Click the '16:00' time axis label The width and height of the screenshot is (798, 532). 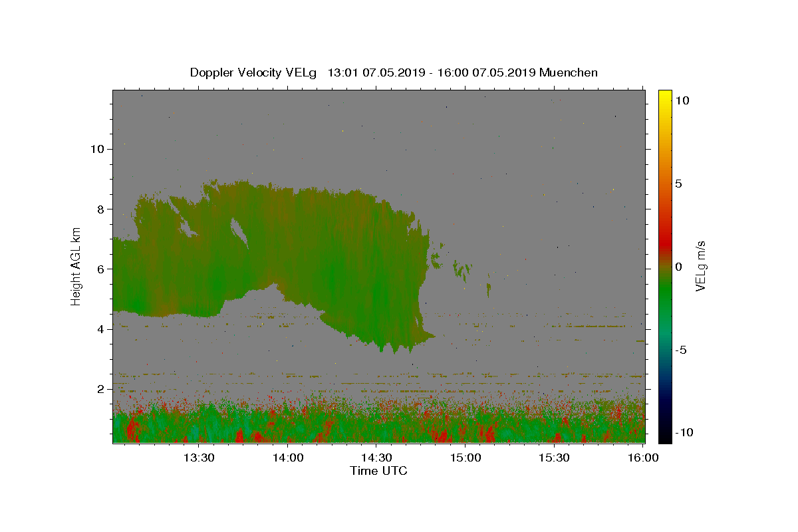click(643, 458)
